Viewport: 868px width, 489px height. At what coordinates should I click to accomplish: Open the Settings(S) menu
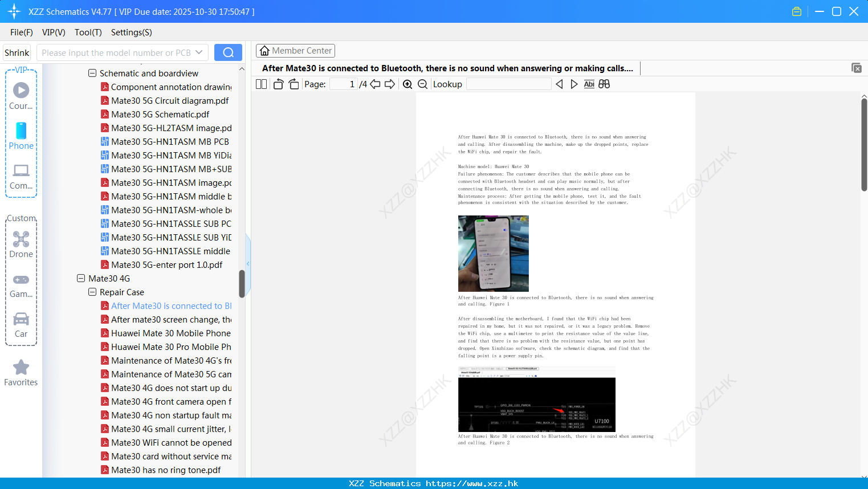tap(132, 32)
